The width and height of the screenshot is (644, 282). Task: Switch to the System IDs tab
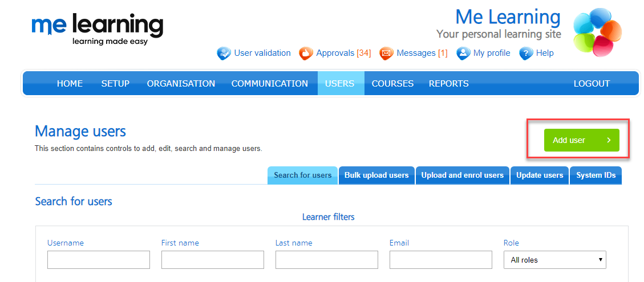[596, 175]
